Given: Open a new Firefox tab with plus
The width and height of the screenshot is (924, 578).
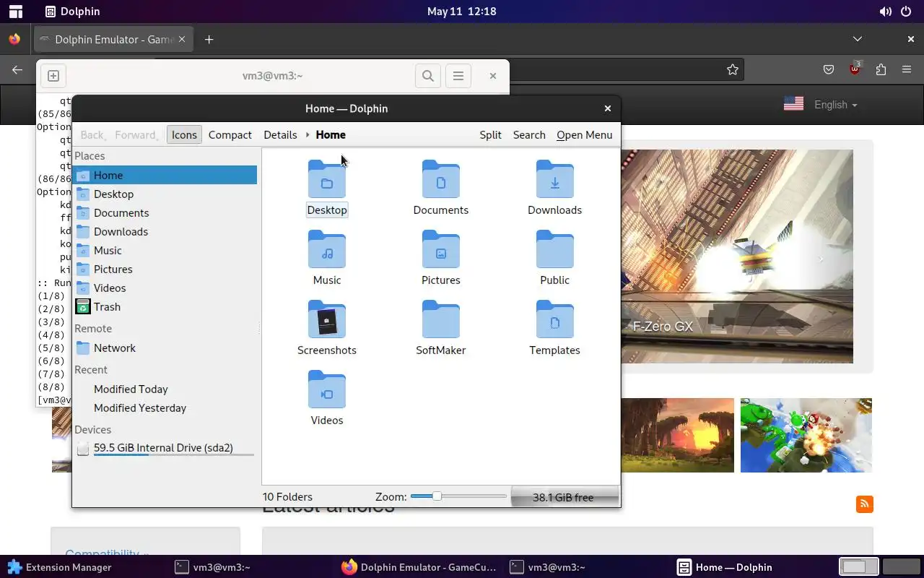Looking at the screenshot, I should click(x=209, y=39).
